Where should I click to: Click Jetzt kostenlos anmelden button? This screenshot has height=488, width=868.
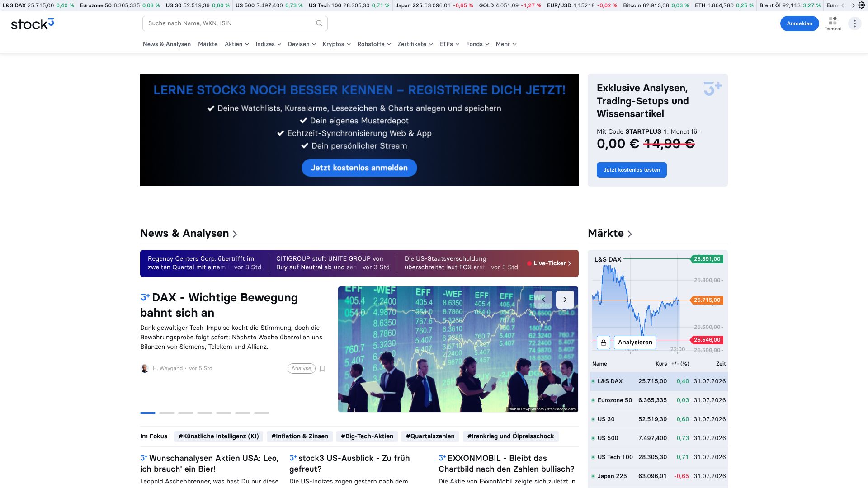pos(359,168)
